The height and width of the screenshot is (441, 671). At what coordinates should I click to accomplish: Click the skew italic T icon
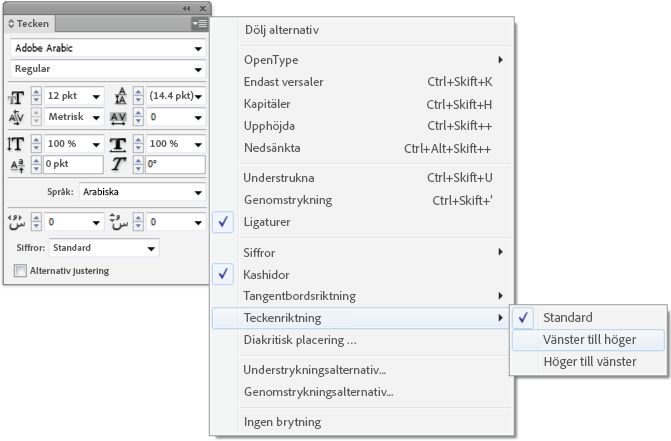(119, 164)
